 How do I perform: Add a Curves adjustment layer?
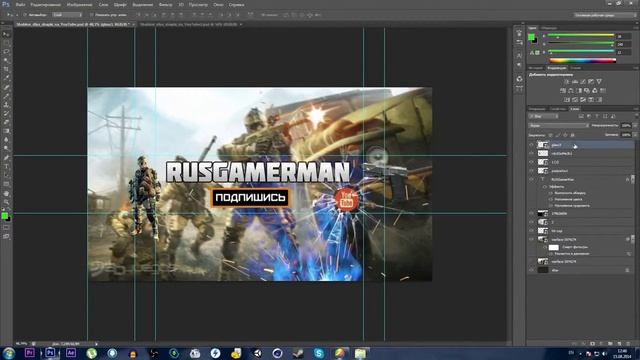[x=583, y=82]
